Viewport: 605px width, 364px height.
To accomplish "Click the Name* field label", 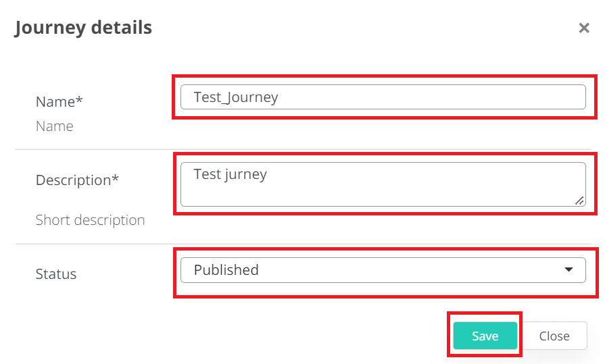I will [59, 101].
